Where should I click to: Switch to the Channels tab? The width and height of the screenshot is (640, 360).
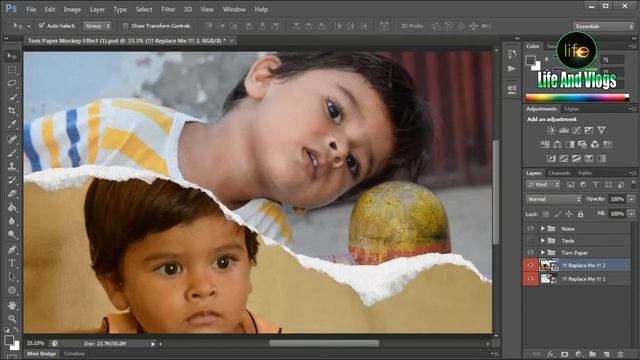click(559, 173)
